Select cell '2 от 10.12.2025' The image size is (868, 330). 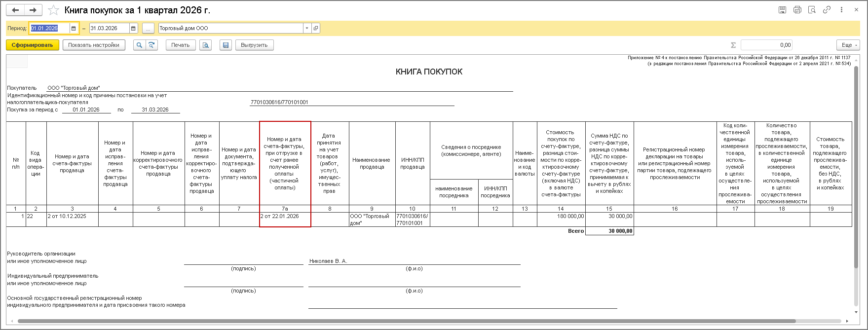click(73, 220)
